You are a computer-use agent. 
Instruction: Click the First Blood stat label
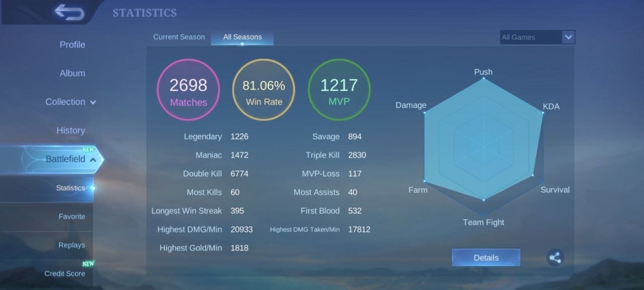320,211
